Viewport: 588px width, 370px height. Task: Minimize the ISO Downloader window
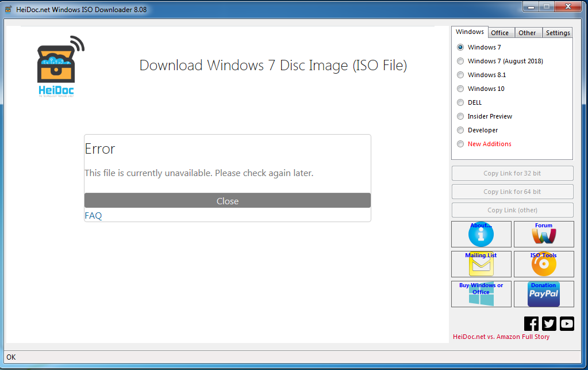coord(531,7)
